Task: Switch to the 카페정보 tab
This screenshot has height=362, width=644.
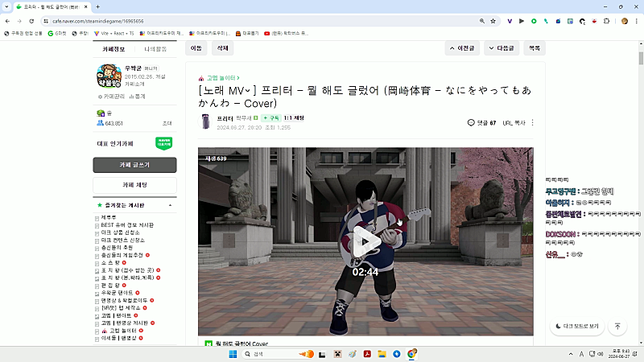Action: 114,49
